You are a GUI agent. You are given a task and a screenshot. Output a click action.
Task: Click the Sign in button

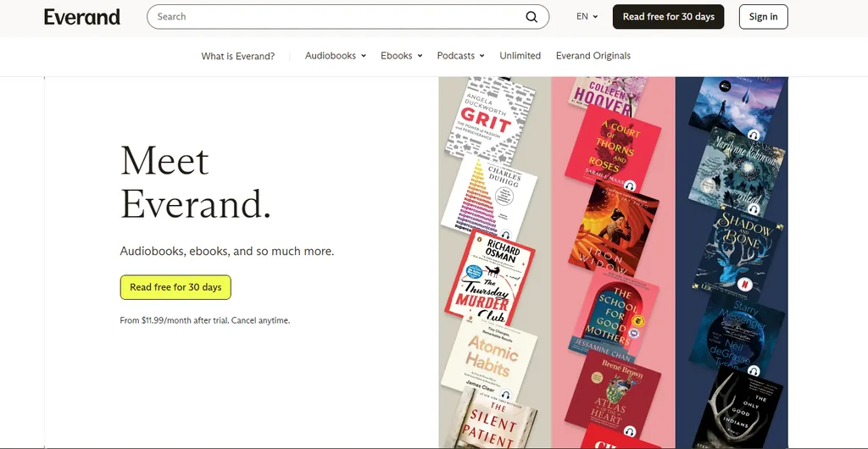pyautogui.click(x=764, y=17)
